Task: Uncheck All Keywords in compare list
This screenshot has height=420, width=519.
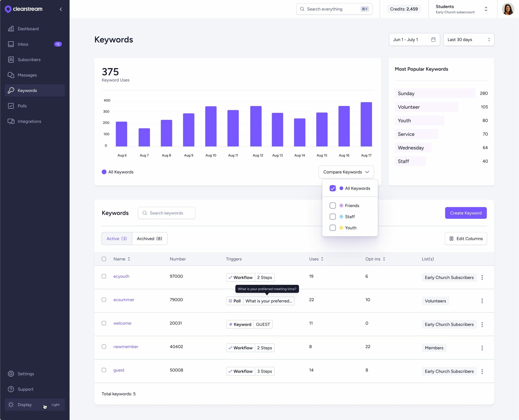Action: coord(333,188)
